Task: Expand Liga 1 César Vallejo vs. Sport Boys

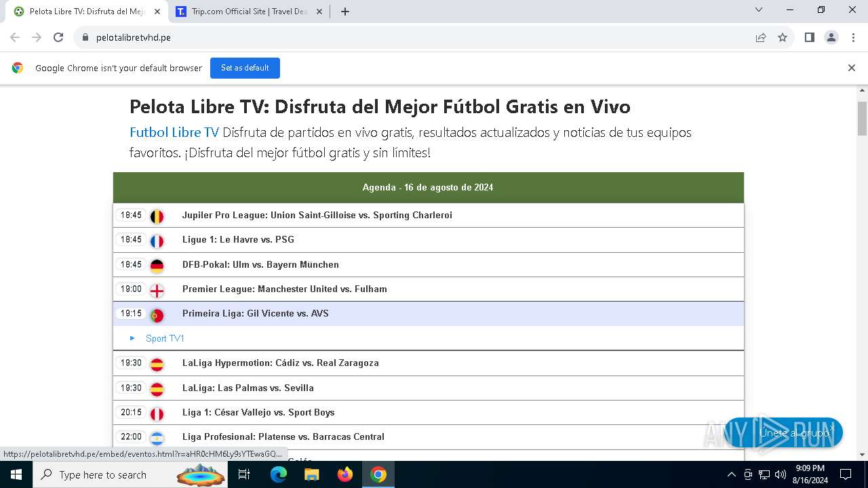Action: pyautogui.click(x=428, y=412)
